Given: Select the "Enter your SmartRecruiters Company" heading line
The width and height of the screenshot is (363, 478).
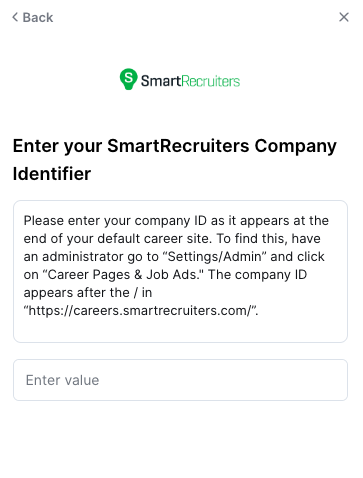Looking at the screenshot, I should (x=175, y=146).
